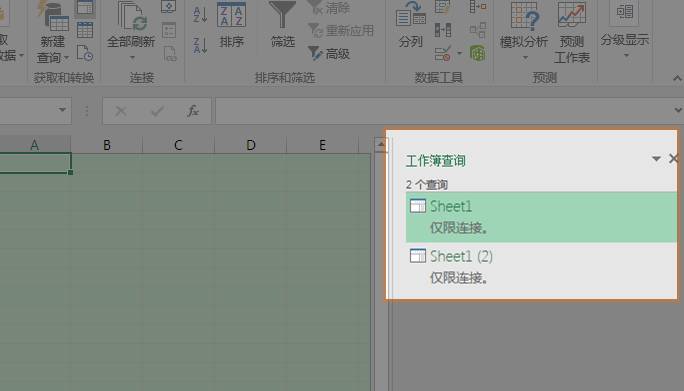Click the 高级 (Advanced) filter button
Screen dimensions: 684x391
pos(329,54)
